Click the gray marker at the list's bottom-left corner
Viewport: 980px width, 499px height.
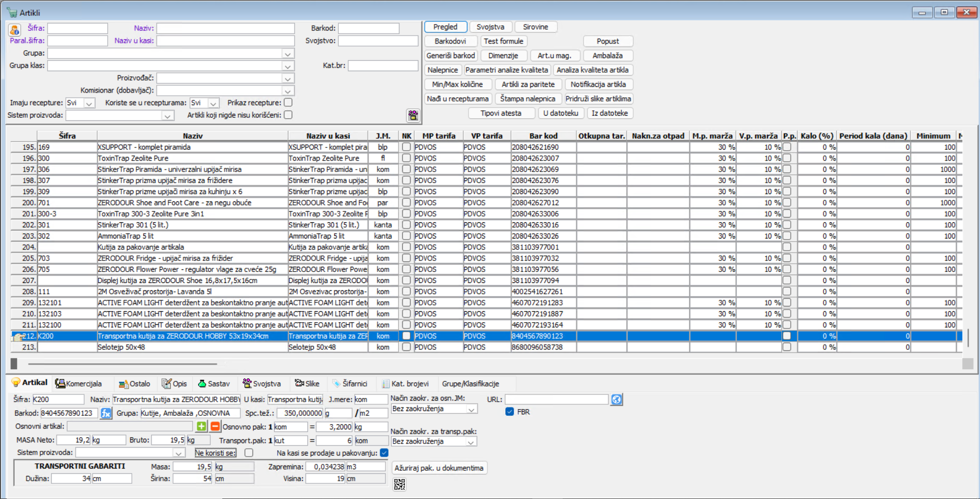[14, 364]
